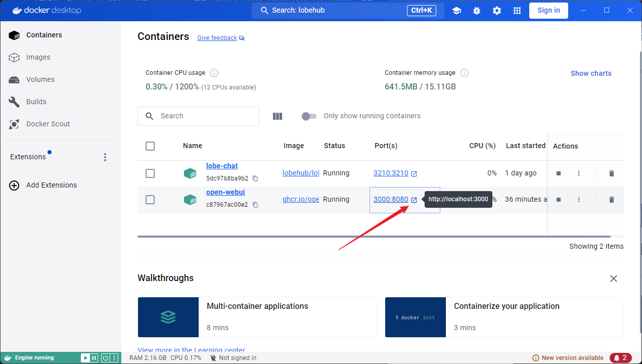Click the notifications bell in status bar
The width and height of the screenshot is (642, 364).
620,358
